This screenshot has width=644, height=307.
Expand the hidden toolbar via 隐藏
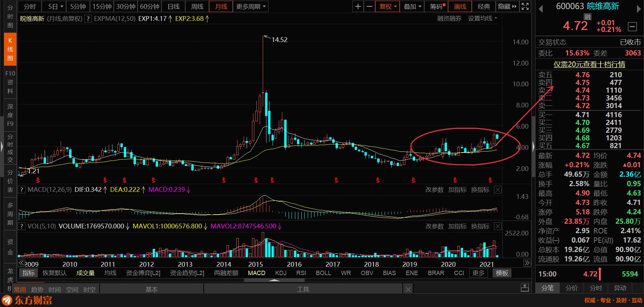(507, 6)
